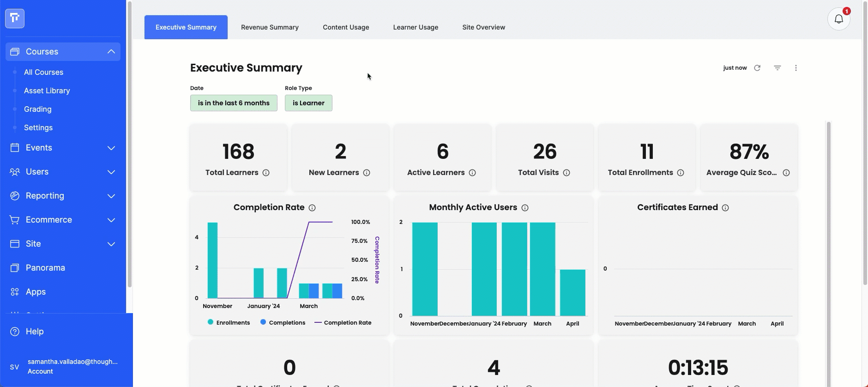Open the notifications bell

point(838,19)
